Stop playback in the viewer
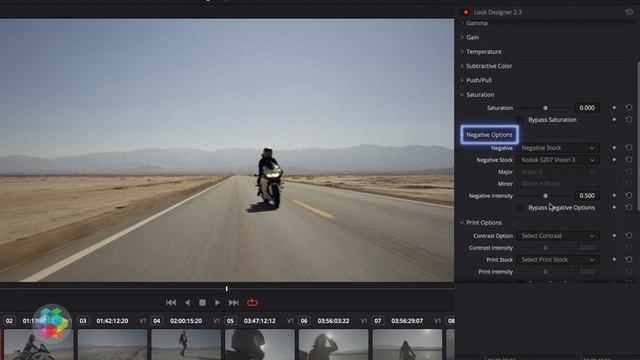Viewport: 640px width, 360px height. (x=202, y=302)
